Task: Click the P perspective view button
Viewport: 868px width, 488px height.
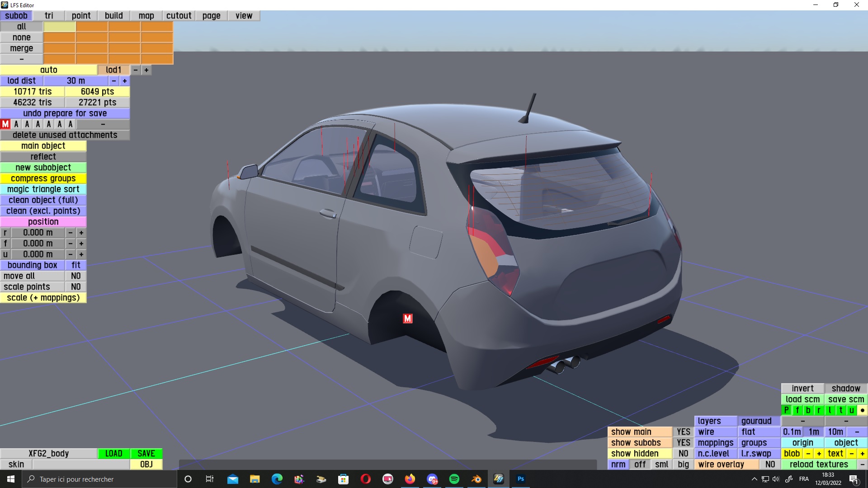Action: click(x=786, y=410)
